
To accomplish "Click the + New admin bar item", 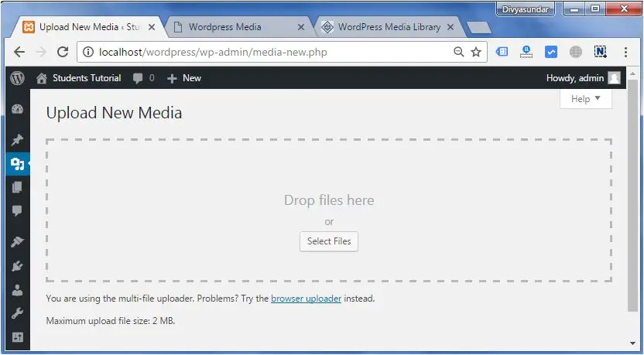I will [184, 78].
